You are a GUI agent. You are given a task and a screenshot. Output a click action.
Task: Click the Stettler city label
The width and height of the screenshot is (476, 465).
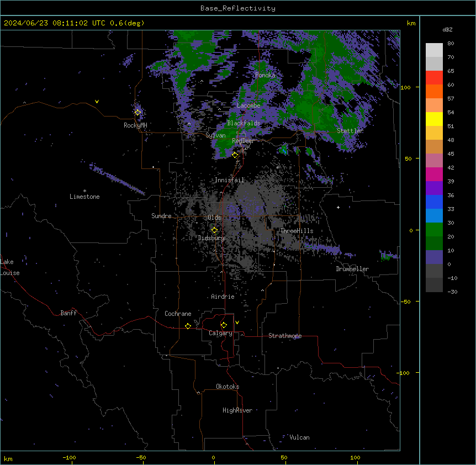point(350,131)
